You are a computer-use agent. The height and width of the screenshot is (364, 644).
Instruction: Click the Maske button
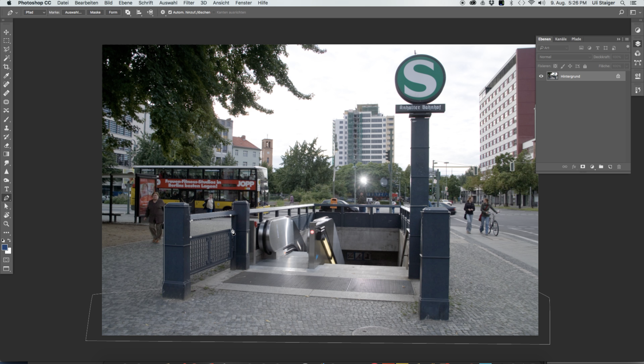pyautogui.click(x=95, y=12)
